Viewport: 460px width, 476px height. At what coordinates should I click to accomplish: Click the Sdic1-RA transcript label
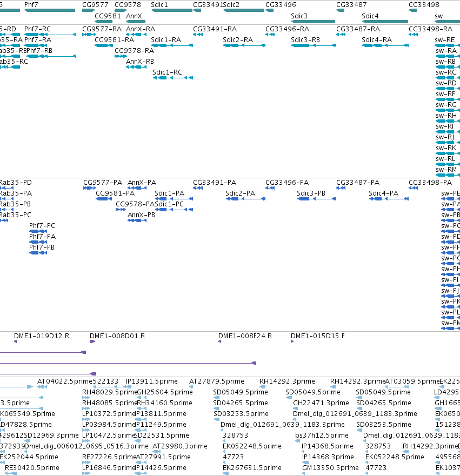tap(166, 40)
